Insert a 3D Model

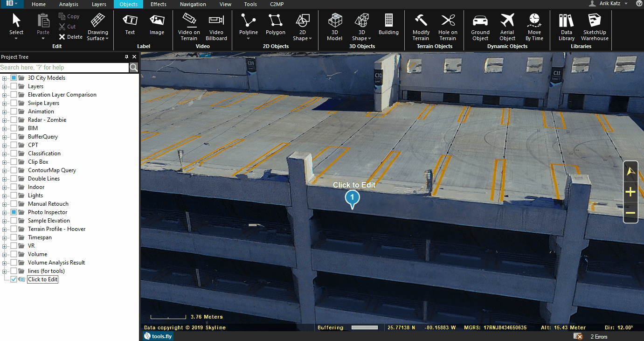(335, 27)
